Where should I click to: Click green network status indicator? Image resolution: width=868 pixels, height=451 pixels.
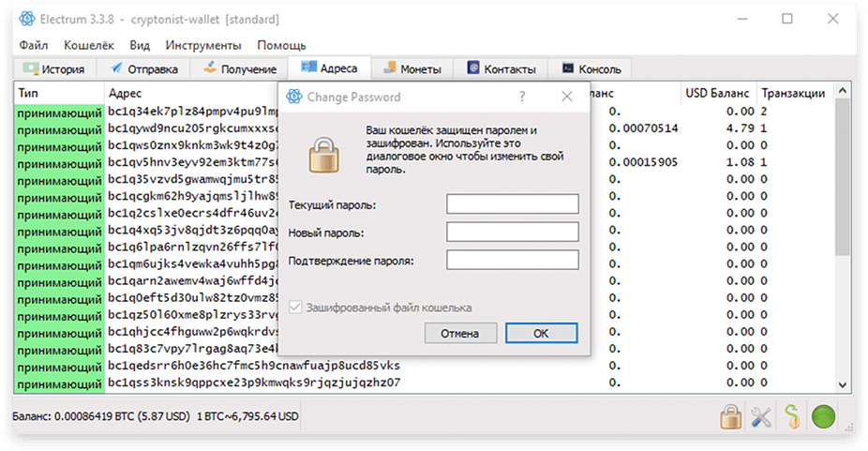pyautogui.click(x=823, y=416)
